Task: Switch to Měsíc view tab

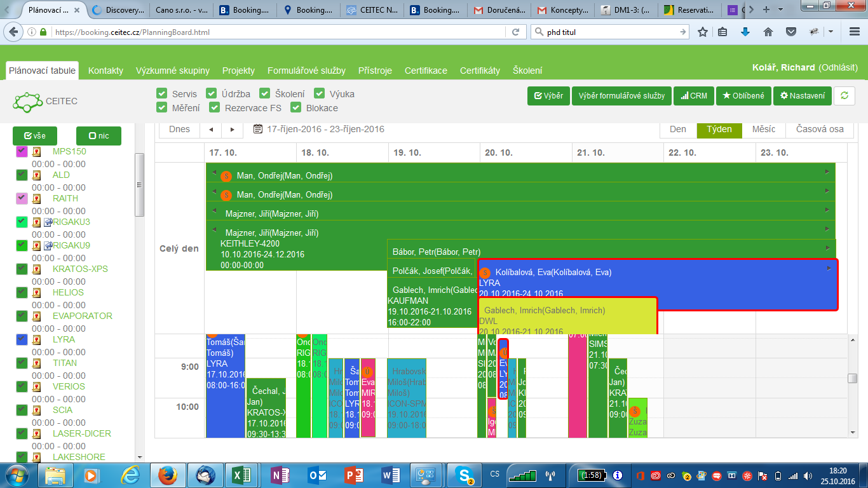Action: (764, 129)
